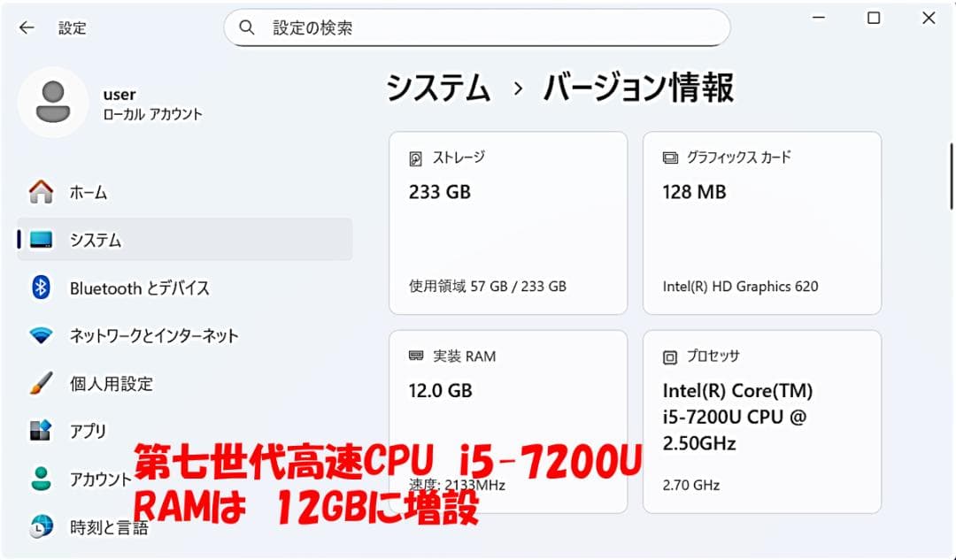
Task: Click inside the 設定の検索 search box
Action: coord(478,27)
